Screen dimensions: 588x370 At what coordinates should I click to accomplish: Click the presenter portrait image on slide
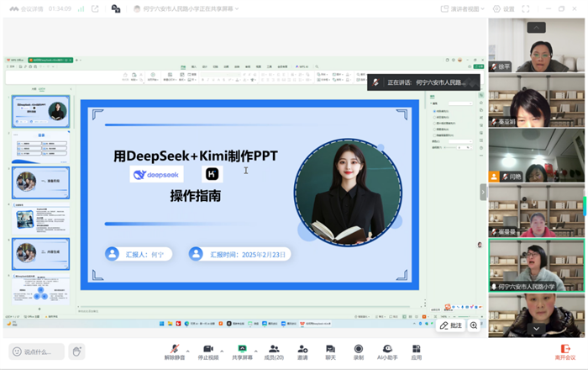(348, 193)
